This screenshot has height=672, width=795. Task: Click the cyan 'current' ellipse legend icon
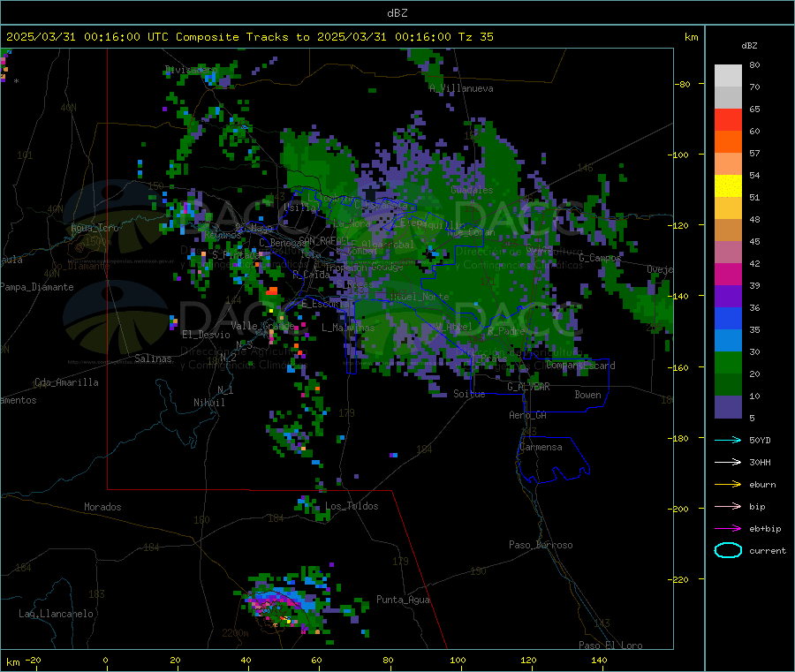(728, 550)
